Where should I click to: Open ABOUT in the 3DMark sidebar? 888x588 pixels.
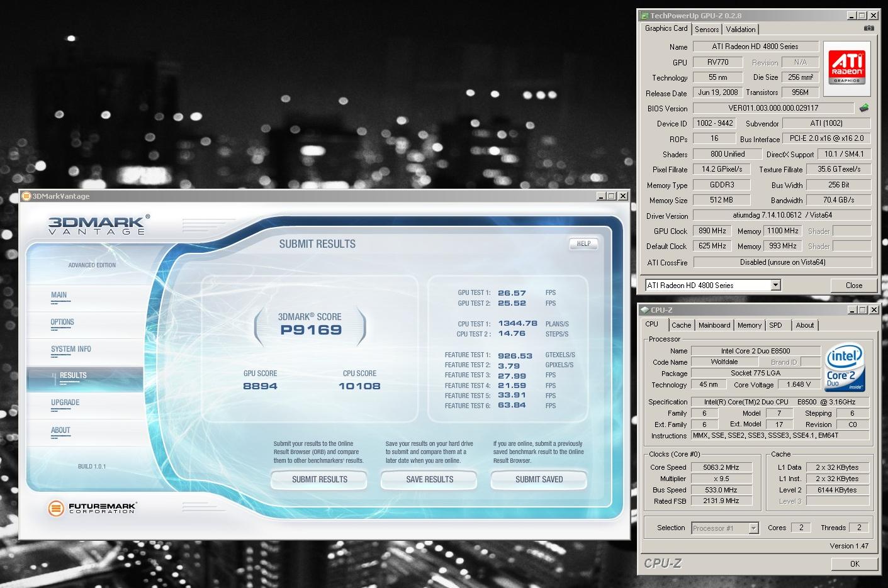tap(60, 430)
